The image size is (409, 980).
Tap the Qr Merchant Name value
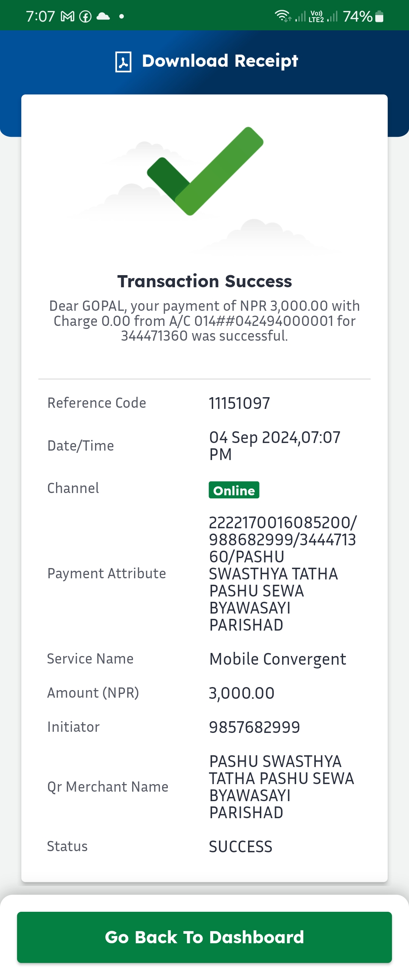[x=282, y=787]
